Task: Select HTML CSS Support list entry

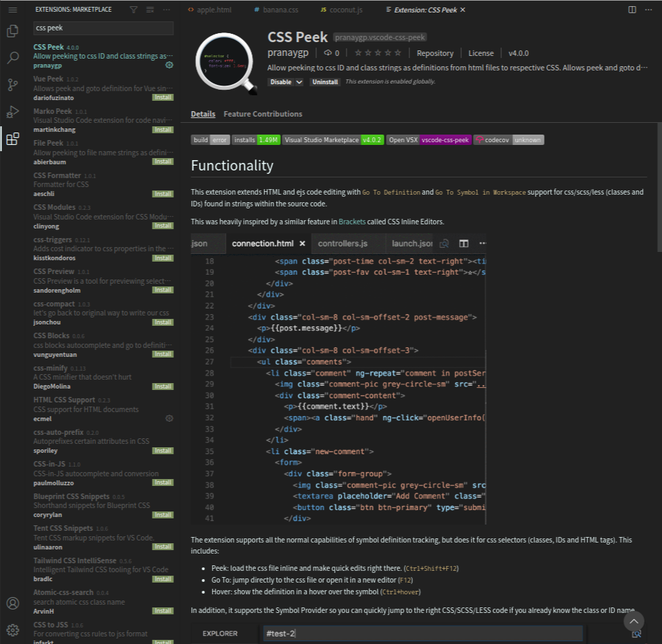Action: click(103, 409)
